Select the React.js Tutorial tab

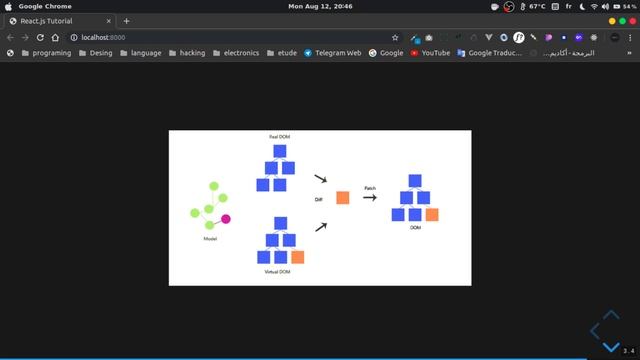point(60,21)
